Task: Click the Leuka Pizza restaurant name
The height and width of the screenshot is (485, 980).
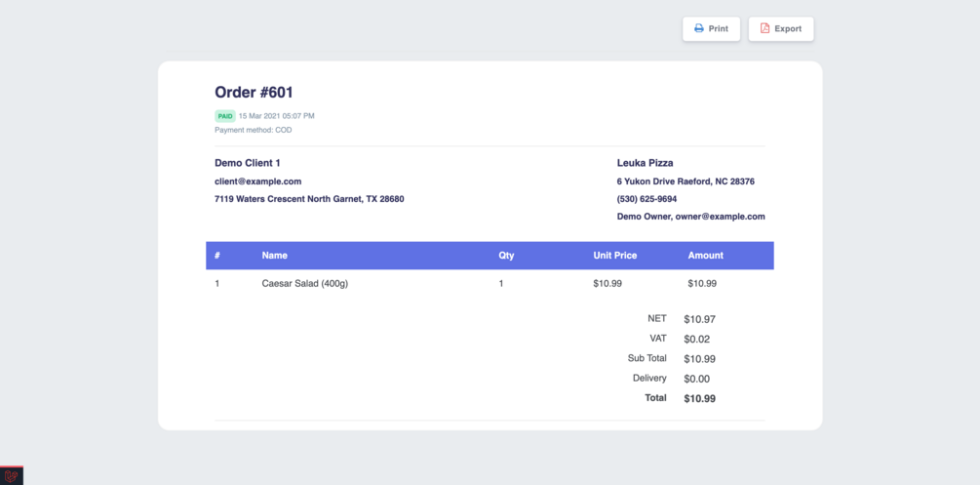Action: click(x=645, y=163)
